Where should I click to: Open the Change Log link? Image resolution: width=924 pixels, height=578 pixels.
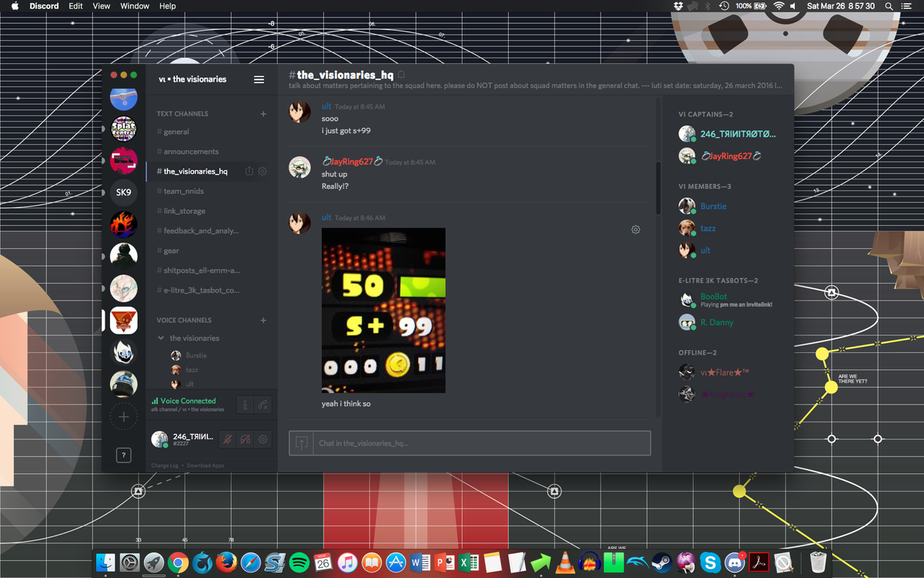click(x=166, y=465)
